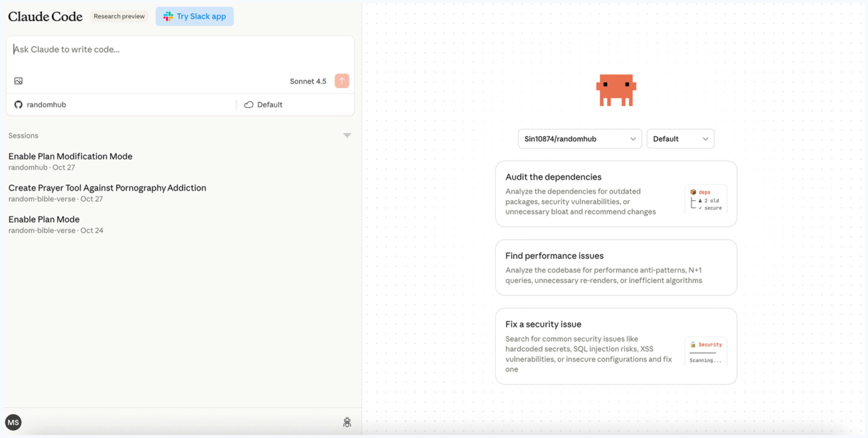Click the Claude Code logo title
Screen dimensions: 868x438
(x=45, y=16)
